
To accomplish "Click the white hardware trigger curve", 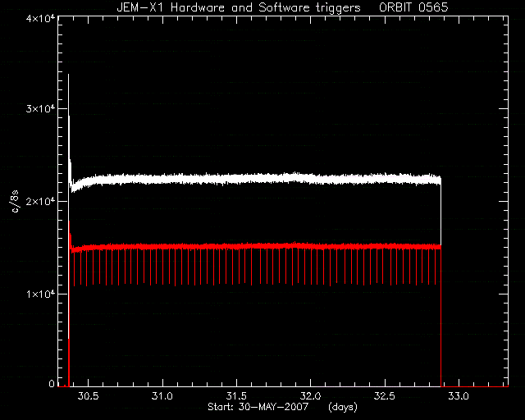I will pyautogui.click(x=254, y=179).
